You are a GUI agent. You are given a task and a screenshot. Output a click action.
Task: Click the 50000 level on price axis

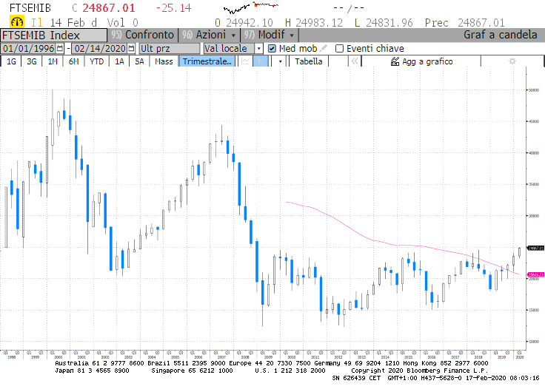click(534, 90)
